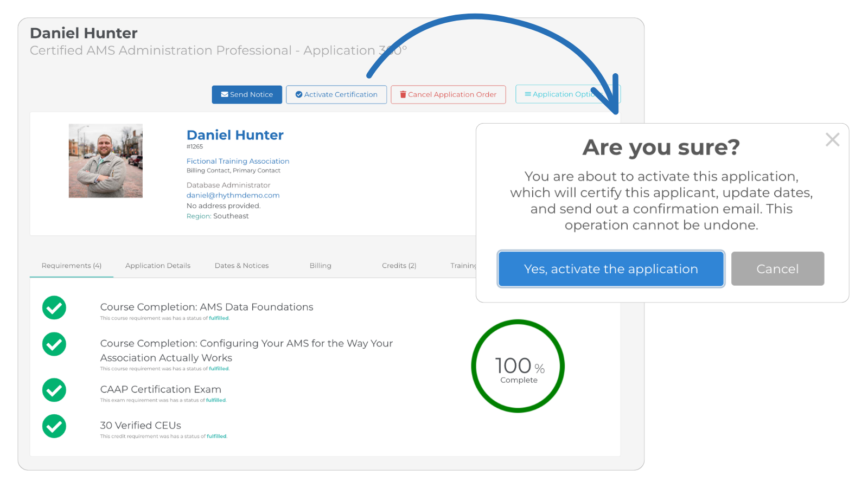Screen dimensions: 868x488
Task: Switch to the Application Details tab
Action: tap(158, 266)
